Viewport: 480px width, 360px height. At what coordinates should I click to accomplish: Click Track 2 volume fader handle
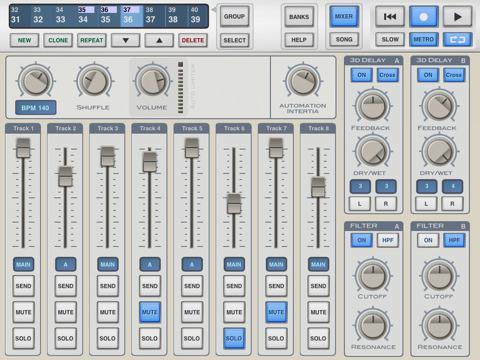click(x=65, y=177)
